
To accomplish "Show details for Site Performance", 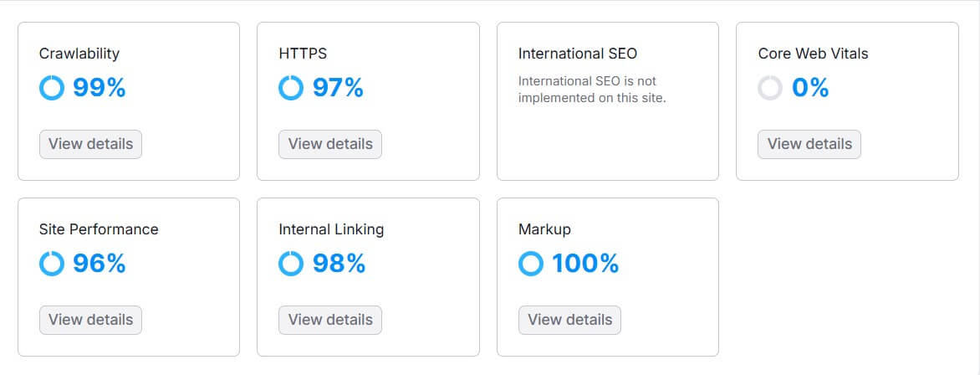I will pyautogui.click(x=90, y=320).
